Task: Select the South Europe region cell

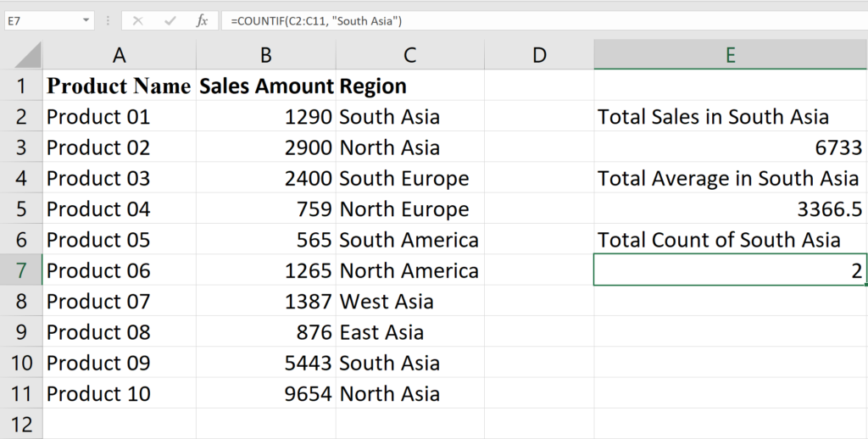Action: pos(409,178)
